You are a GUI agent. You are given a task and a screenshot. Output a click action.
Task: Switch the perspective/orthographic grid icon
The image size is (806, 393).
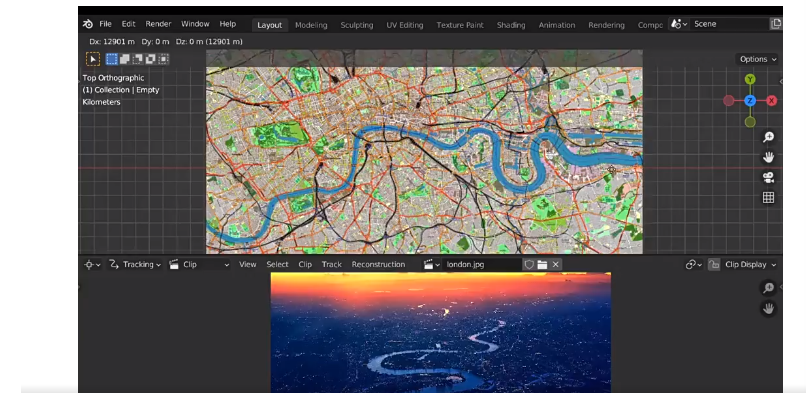(x=768, y=198)
